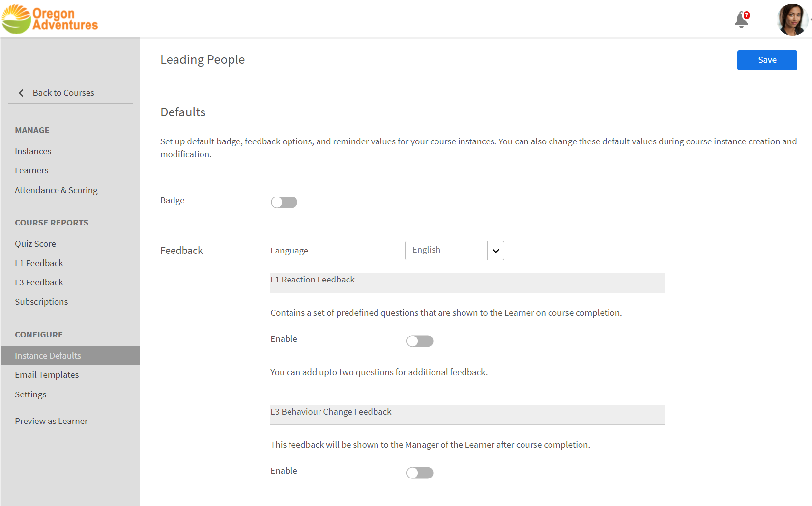
Task: Select Attendance & Scoring
Action: [56, 190]
